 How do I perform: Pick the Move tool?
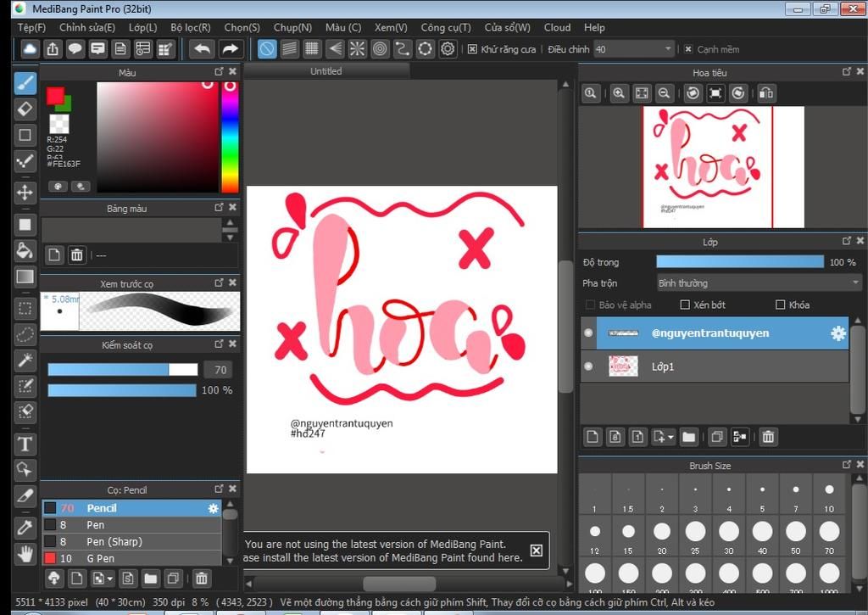[x=25, y=193]
